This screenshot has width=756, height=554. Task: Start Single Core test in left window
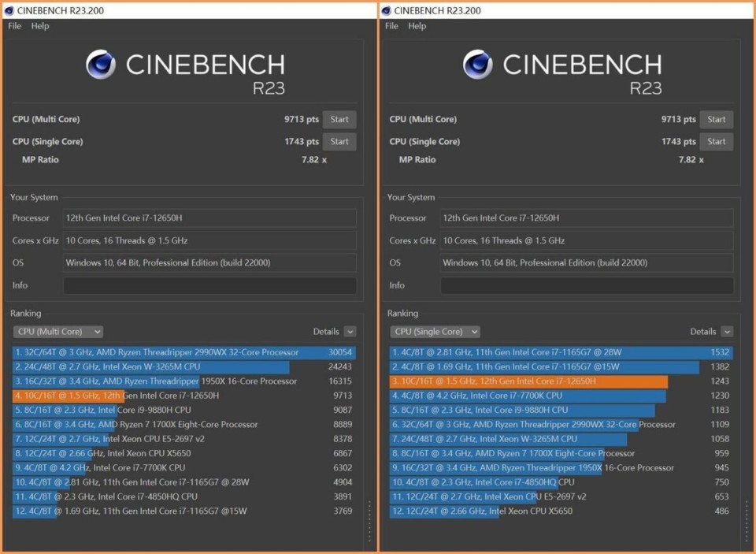(339, 141)
